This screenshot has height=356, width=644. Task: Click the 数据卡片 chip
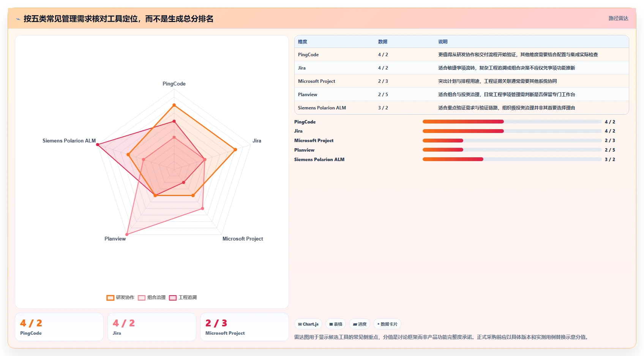(x=387, y=324)
